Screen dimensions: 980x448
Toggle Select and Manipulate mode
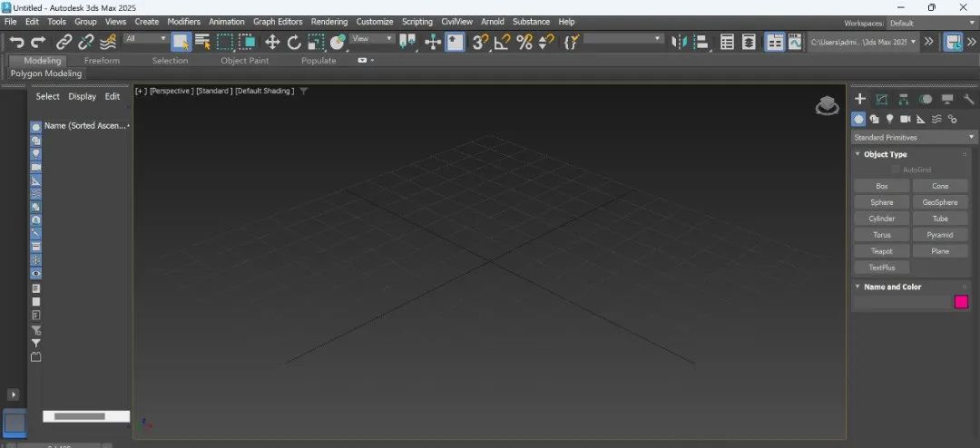(433, 43)
